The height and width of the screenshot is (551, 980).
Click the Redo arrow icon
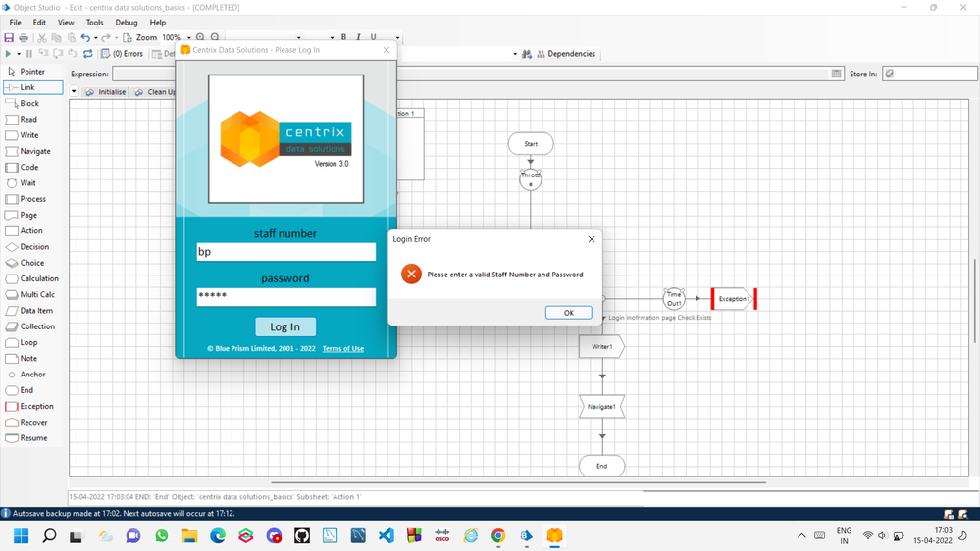(x=106, y=37)
